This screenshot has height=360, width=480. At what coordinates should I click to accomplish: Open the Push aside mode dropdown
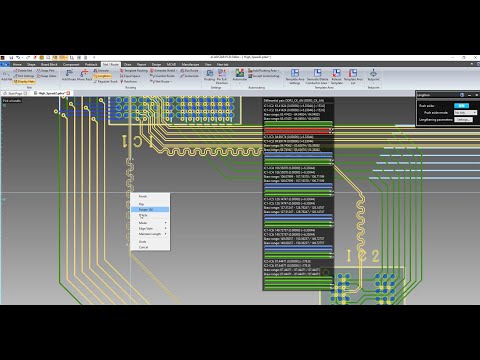pos(465,113)
